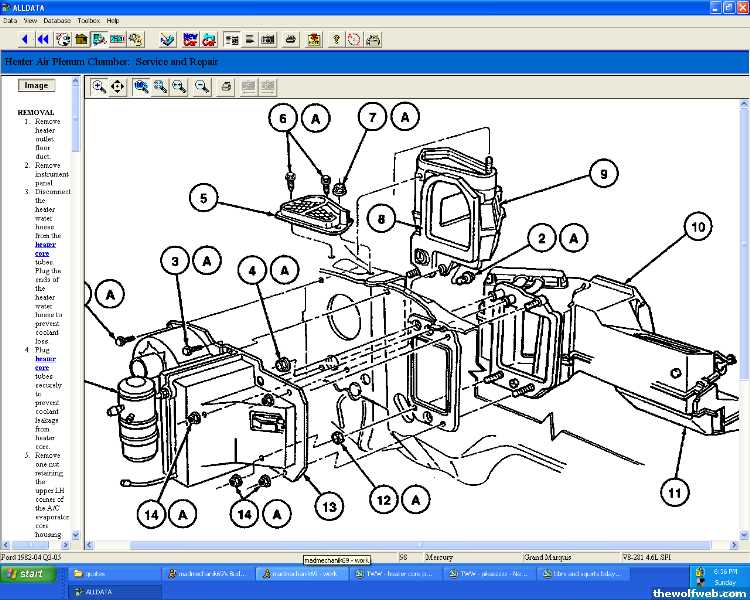Select the pan move arrows tool
The width and height of the screenshot is (750, 600).
118,87
